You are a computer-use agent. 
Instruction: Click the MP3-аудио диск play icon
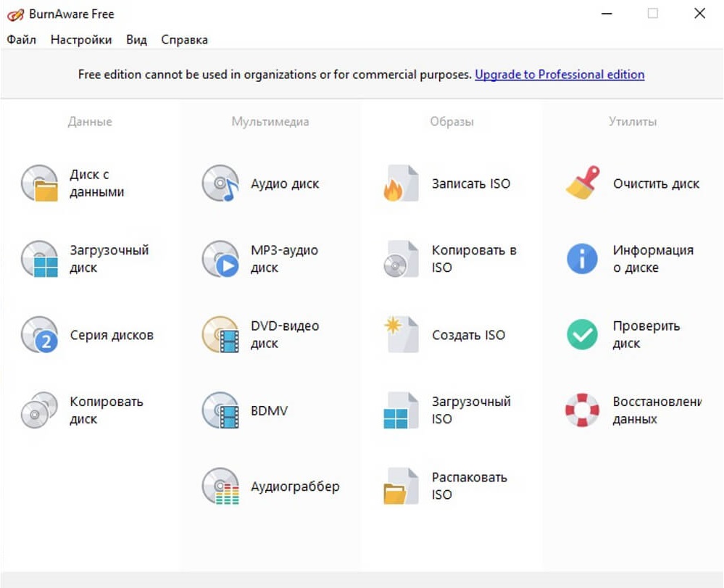point(221,259)
